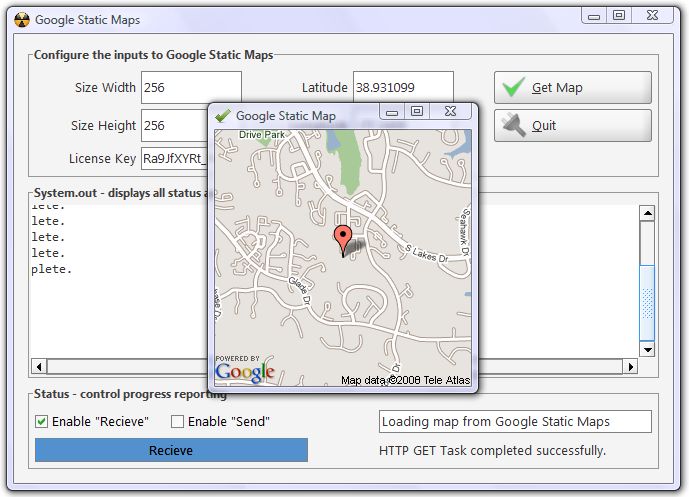This screenshot has height=497, width=689.
Task: Click the green check icon in map window title
Action: pos(223,116)
